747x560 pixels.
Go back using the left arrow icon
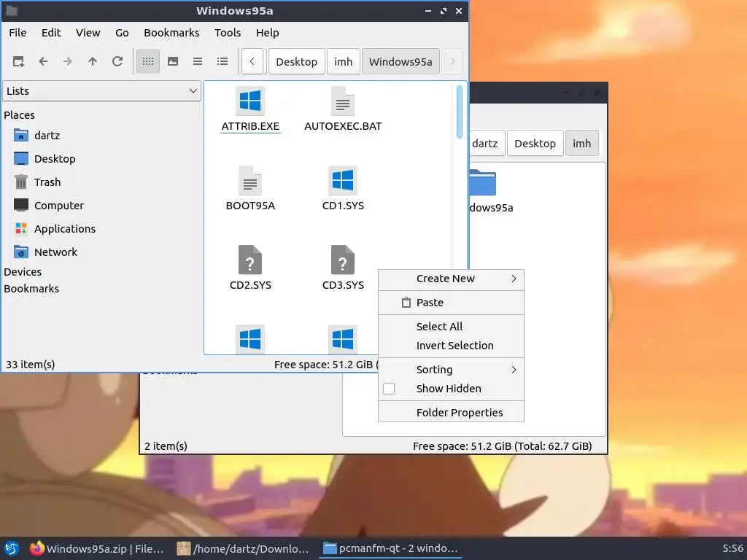[x=43, y=61]
